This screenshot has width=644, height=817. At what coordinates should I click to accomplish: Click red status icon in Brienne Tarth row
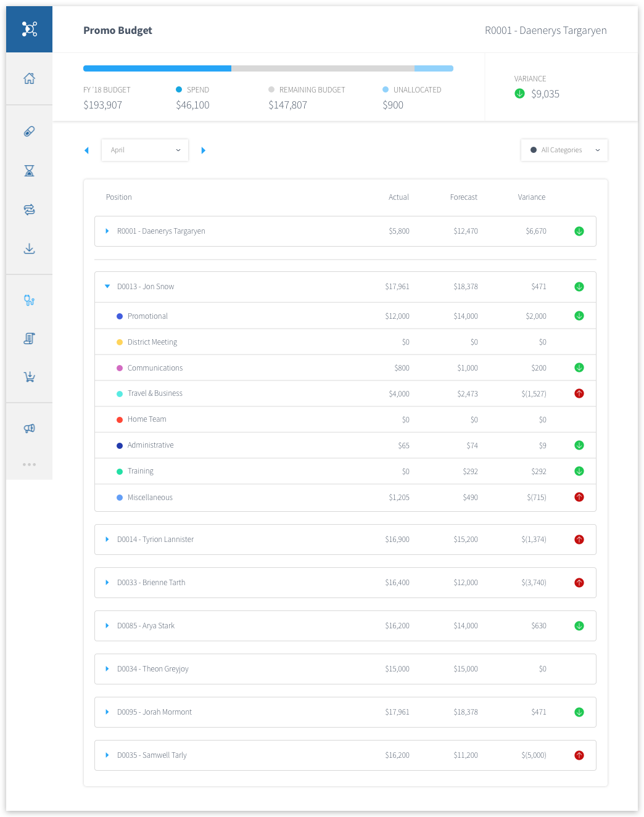point(579,583)
